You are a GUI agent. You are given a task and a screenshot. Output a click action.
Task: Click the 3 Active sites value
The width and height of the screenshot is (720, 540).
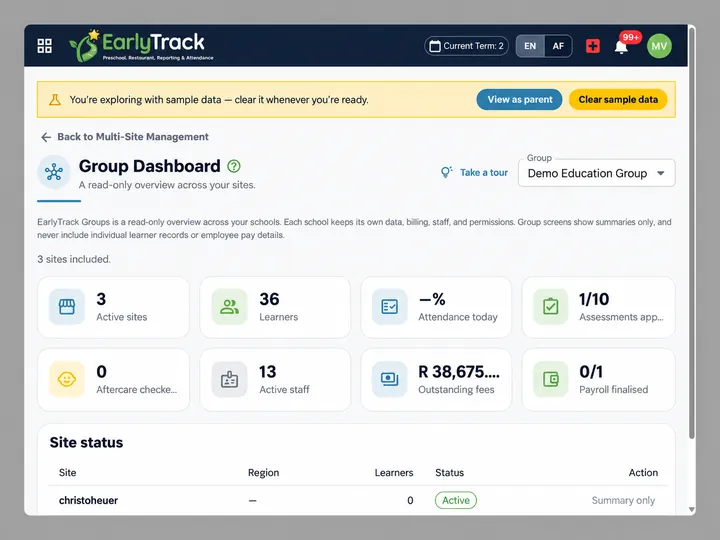pyautogui.click(x=101, y=299)
